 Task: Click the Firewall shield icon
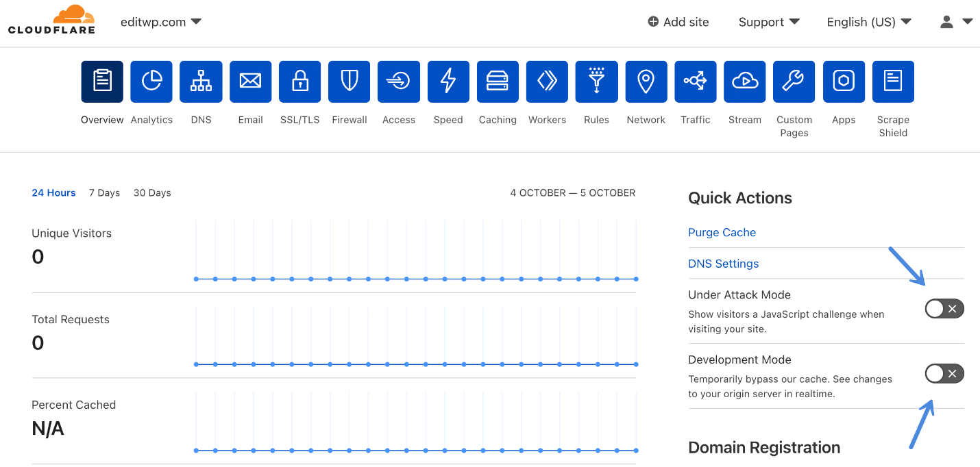coord(349,81)
